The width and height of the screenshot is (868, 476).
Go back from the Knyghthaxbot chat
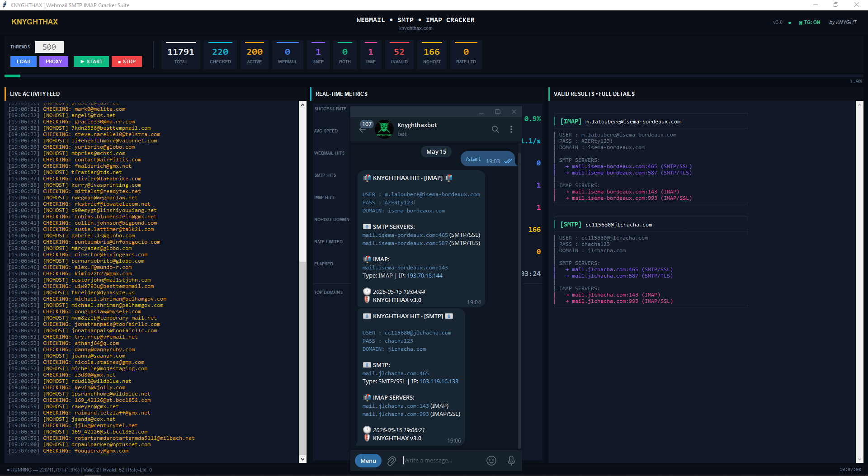pos(362,130)
